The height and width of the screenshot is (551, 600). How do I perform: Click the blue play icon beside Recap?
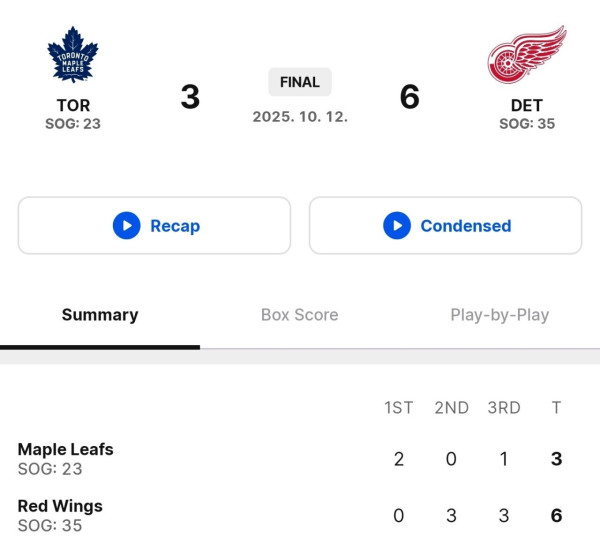click(127, 225)
